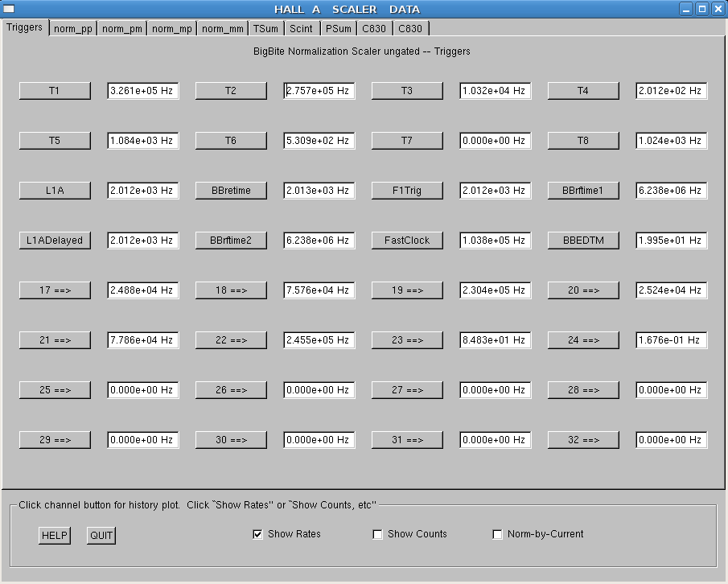Click the channel 19 value 2.304e+05 Hz
The image size is (728, 584).
click(496, 290)
